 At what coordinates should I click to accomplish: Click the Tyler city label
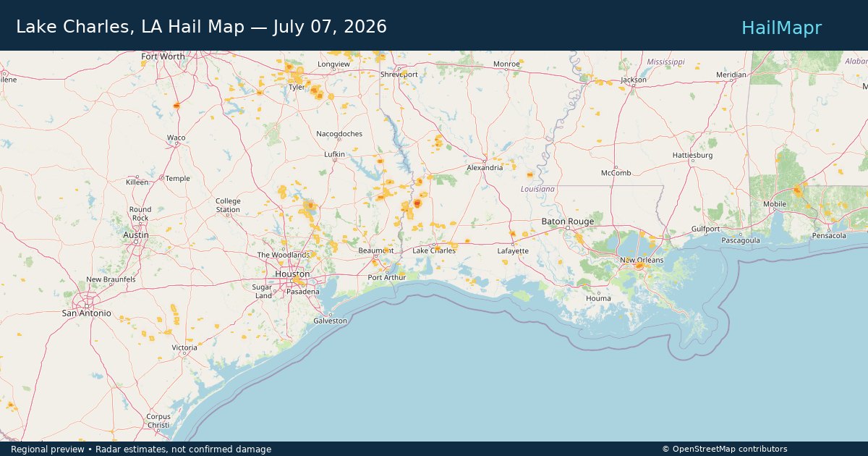(297, 87)
